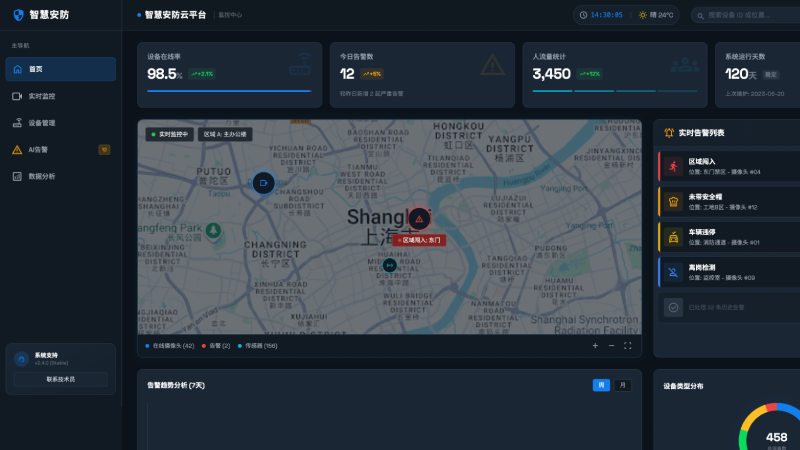Click the 数据分析 chart icon
Image resolution: width=800 pixels, height=450 pixels.
17,176
